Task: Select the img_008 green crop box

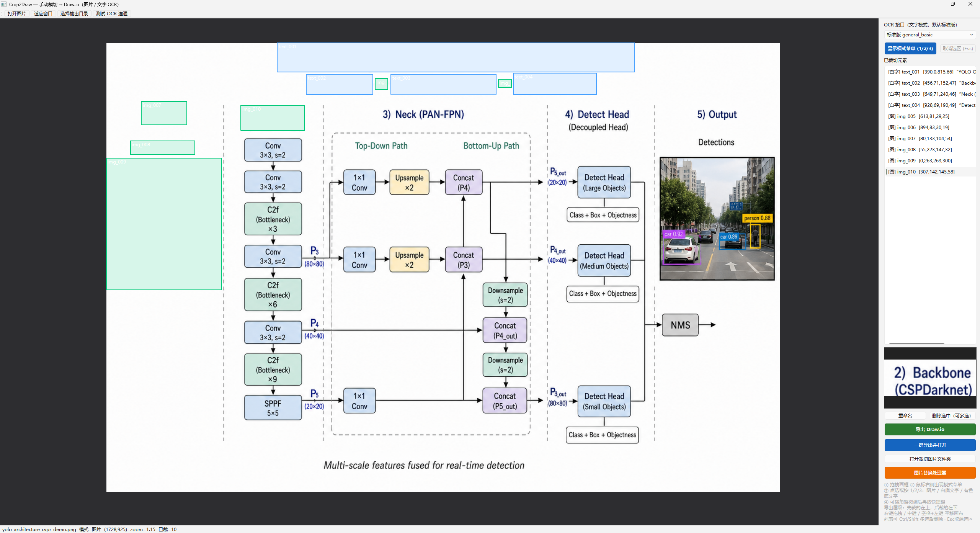Action: tap(163, 148)
